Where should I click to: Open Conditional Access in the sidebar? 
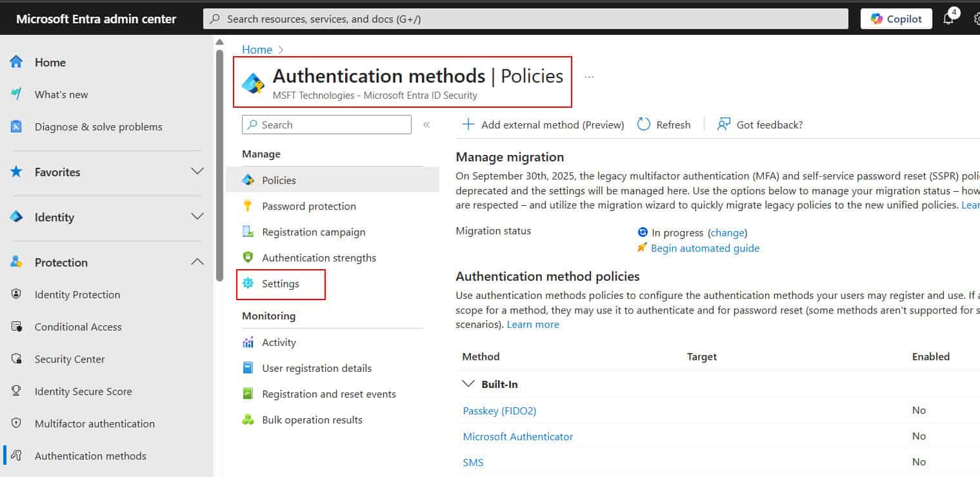(x=78, y=327)
